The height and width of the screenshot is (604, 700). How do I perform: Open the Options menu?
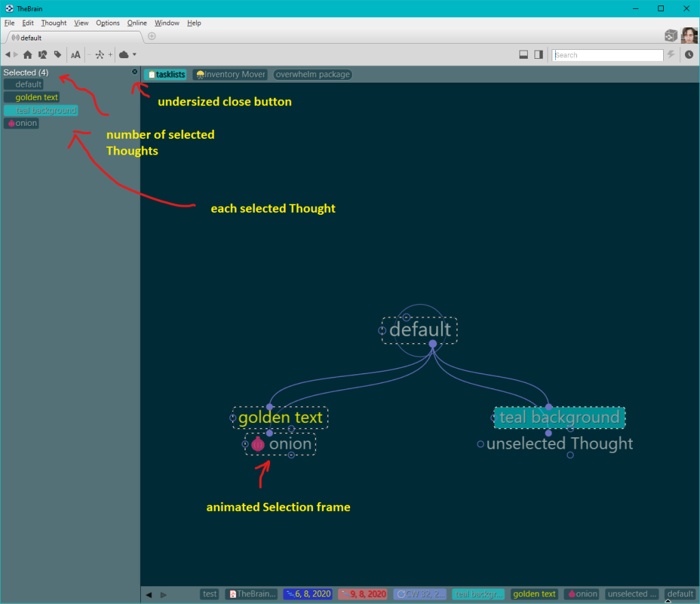point(107,23)
